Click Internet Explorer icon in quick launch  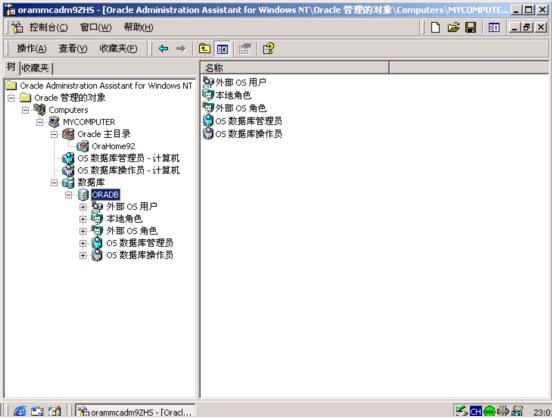pos(20,411)
